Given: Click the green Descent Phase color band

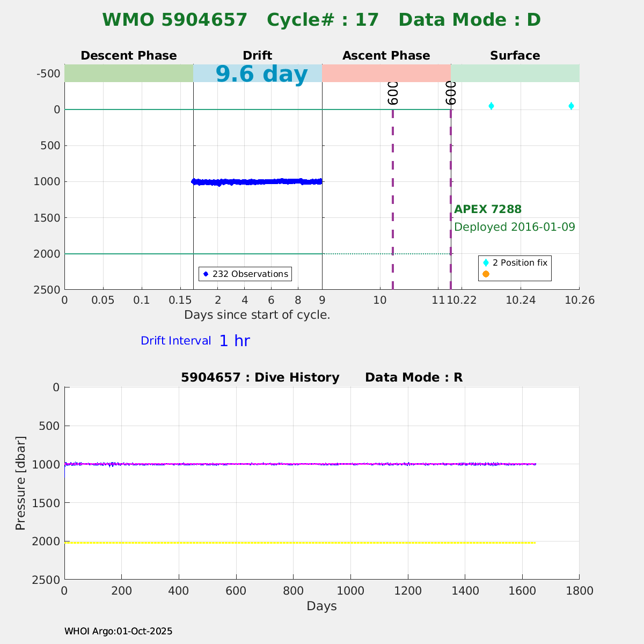Looking at the screenshot, I should pyautogui.click(x=129, y=74).
